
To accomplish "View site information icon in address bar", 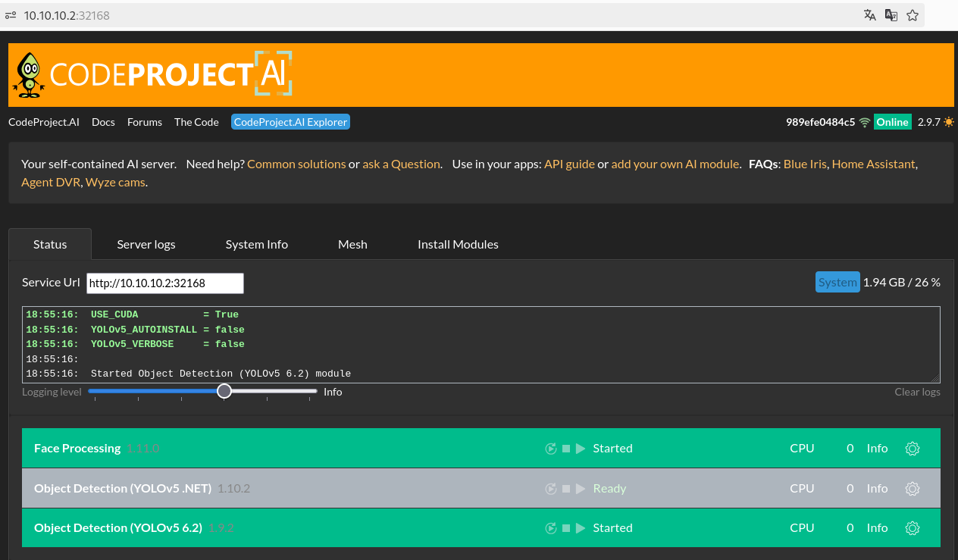I will (x=11, y=15).
